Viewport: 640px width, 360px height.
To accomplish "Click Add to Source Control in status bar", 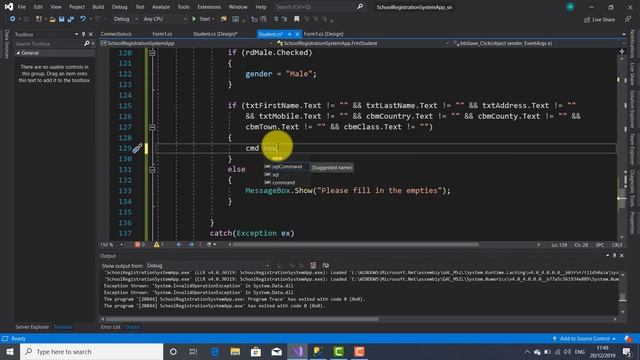I will [x=584, y=339].
